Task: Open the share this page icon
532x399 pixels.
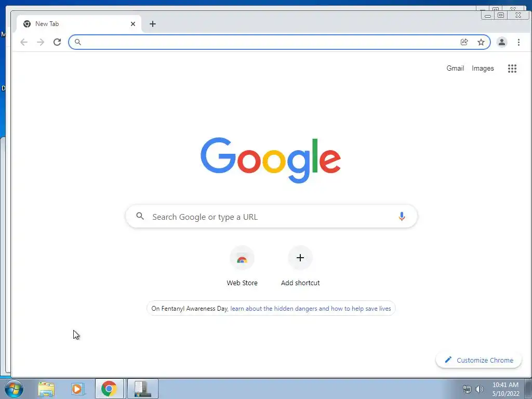Action: click(x=464, y=42)
